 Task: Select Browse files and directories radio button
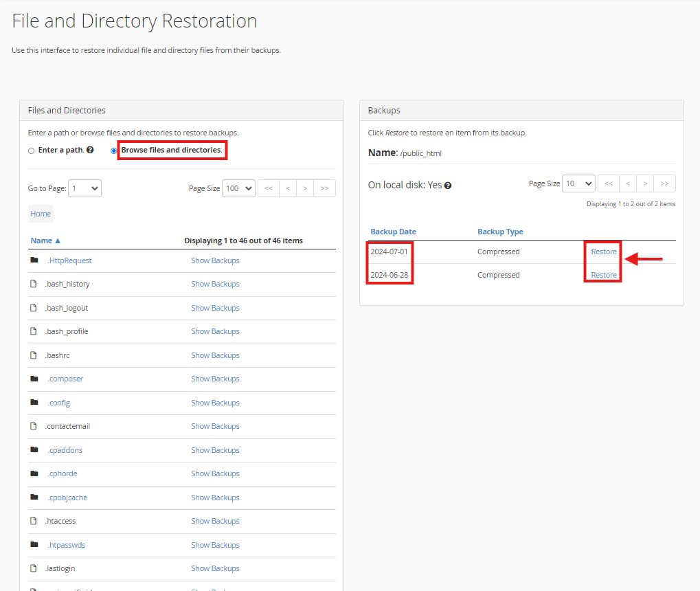(114, 150)
